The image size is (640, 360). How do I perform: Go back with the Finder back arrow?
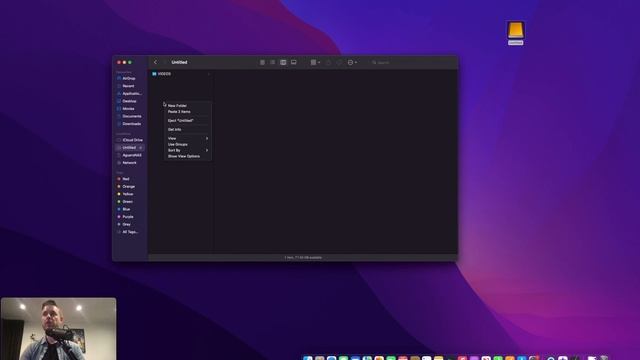pos(155,62)
